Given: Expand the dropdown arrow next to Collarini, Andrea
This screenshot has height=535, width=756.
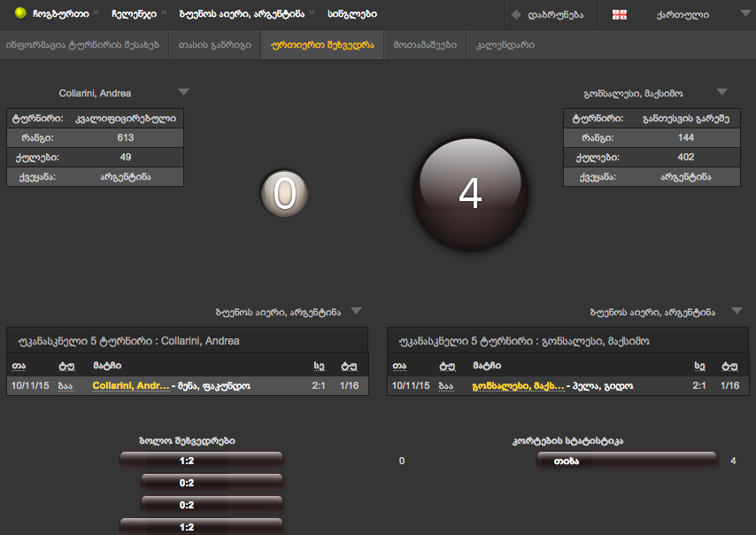Looking at the screenshot, I should (182, 92).
